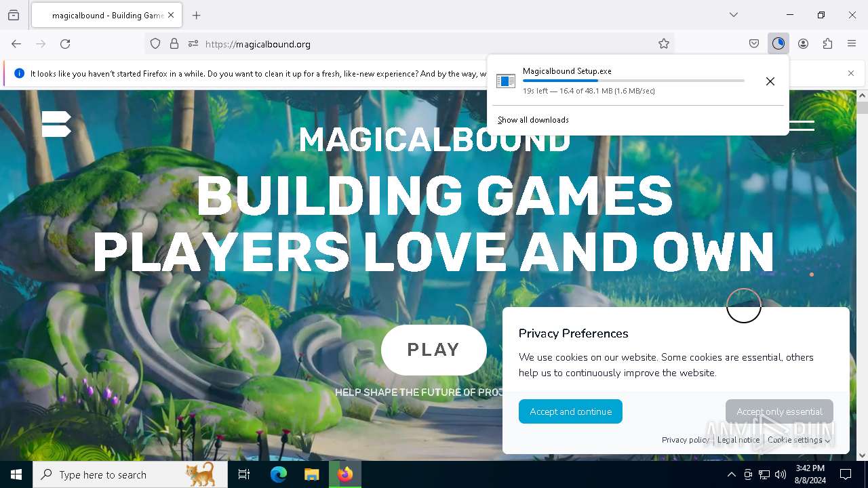868x488 pixels.
Task: Click Accept and continue cookies button
Action: tap(570, 411)
